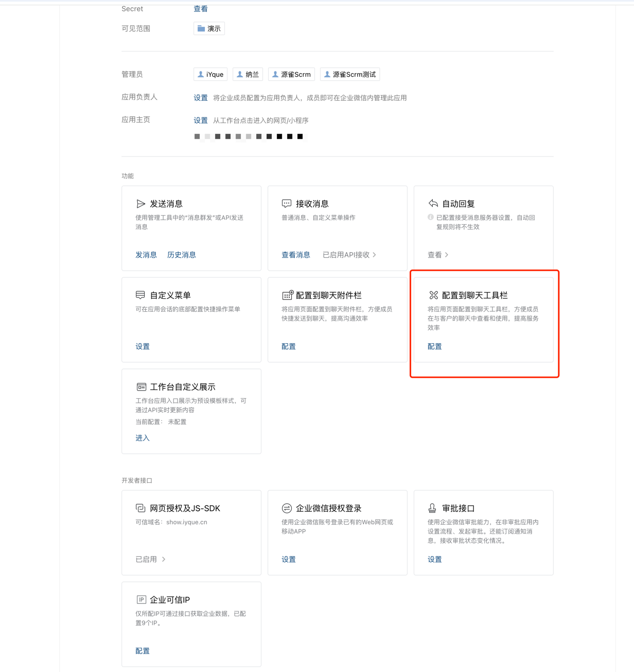Click the 自定义菜单 card title
The width and height of the screenshot is (634, 672).
click(x=170, y=295)
